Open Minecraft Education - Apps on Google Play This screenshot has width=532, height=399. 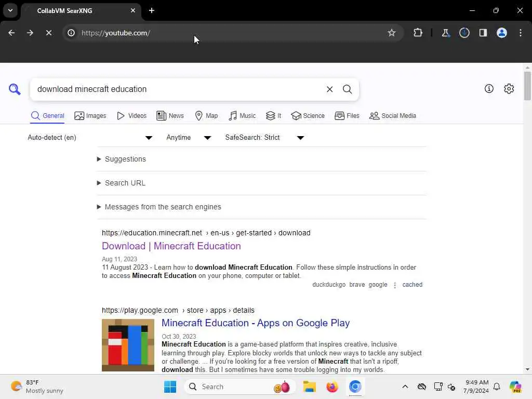click(256, 323)
